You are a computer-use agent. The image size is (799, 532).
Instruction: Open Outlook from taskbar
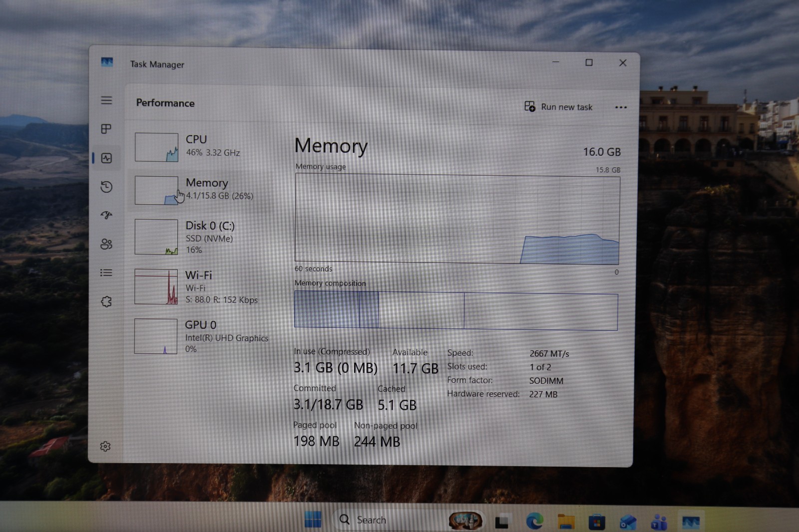point(628,522)
